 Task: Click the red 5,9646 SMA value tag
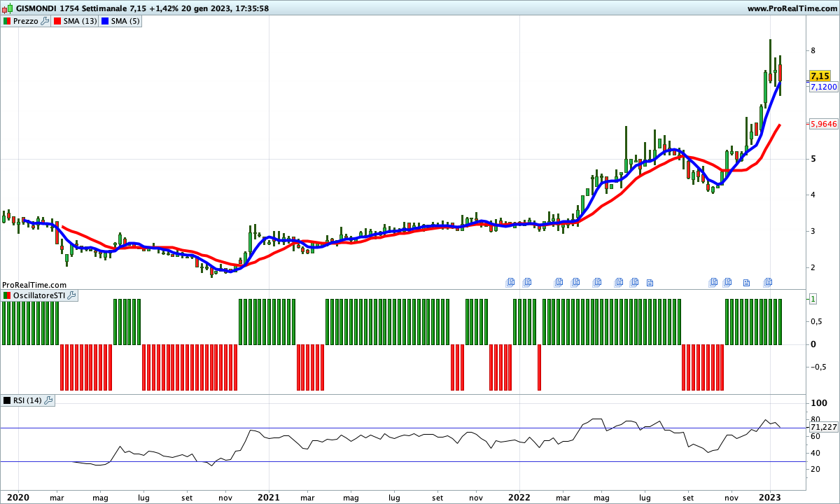823,124
